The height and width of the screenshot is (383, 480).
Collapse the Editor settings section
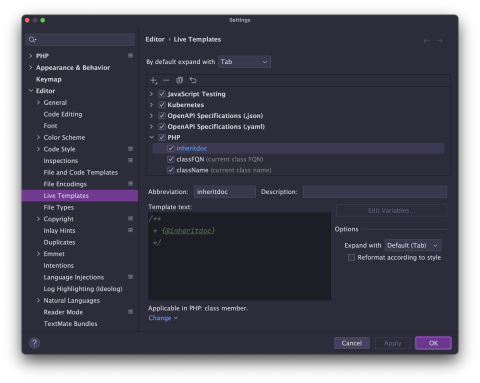tap(31, 91)
